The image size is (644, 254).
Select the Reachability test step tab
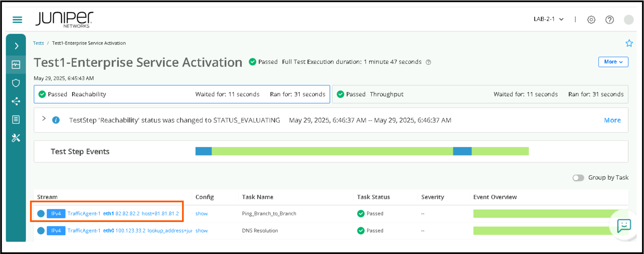tap(182, 94)
